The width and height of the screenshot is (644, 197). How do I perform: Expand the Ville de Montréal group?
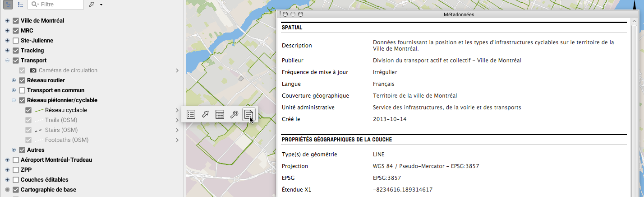click(x=8, y=21)
